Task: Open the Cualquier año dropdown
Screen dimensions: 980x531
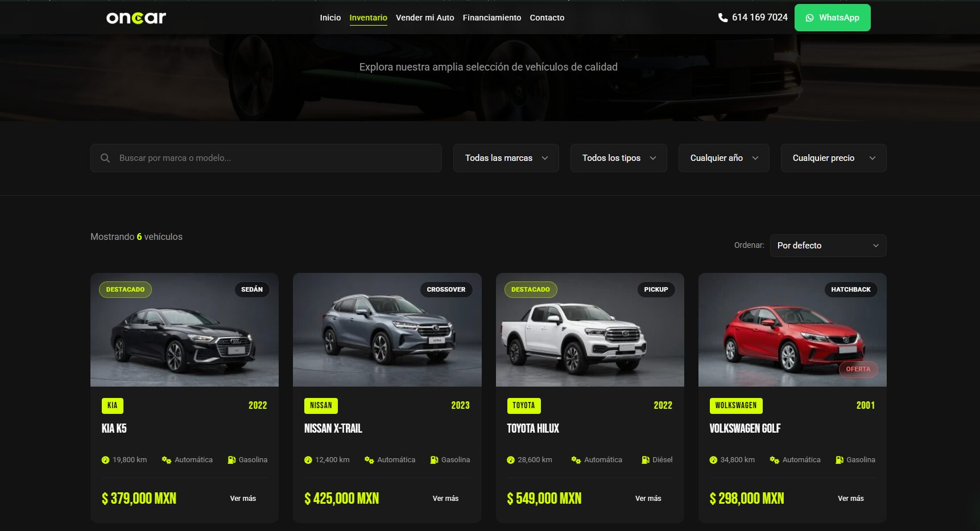Action: pyautogui.click(x=724, y=158)
